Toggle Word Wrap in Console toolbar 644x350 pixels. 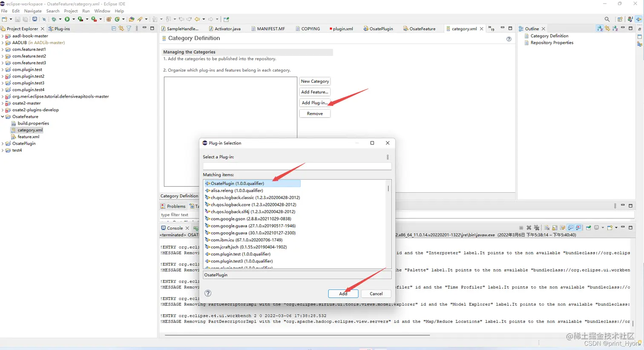point(563,228)
